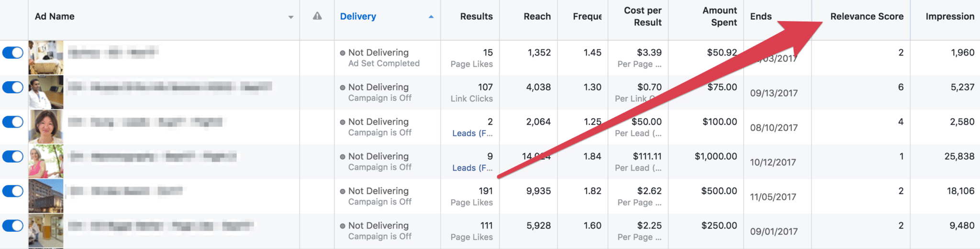The image size is (980, 249).
Task: Select relevance score 1 cell
Action: 901,156
